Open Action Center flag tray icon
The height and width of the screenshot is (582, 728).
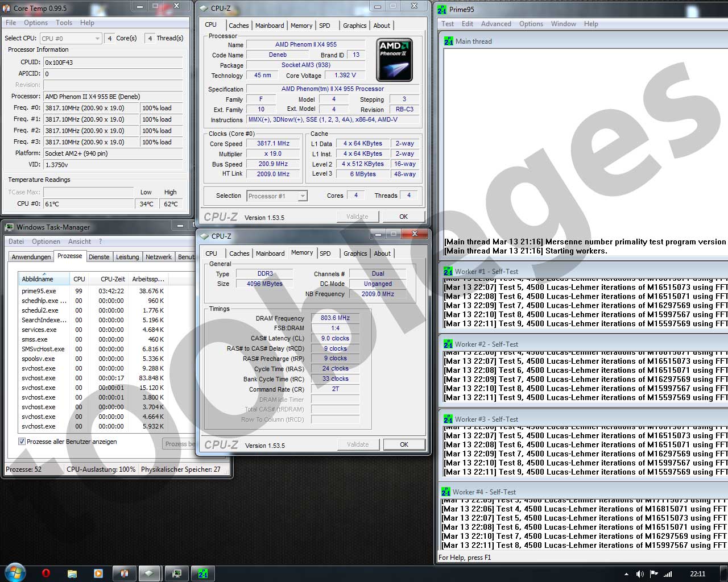(653, 574)
